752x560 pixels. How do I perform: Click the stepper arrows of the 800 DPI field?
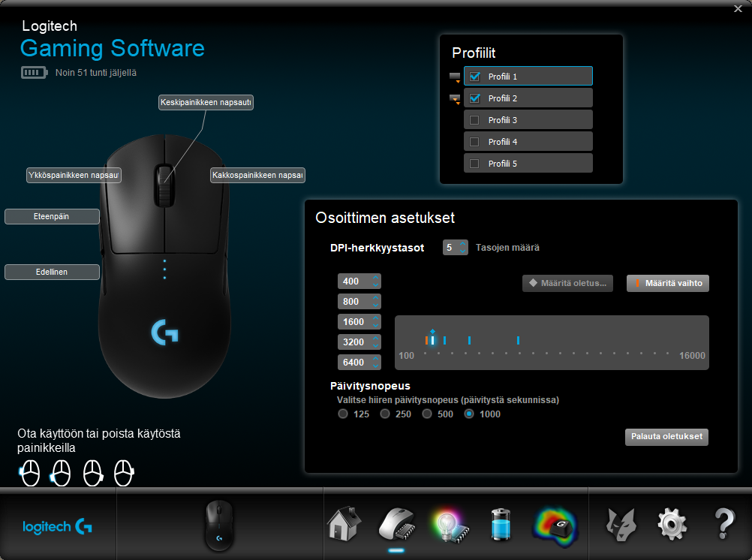(x=376, y=301)
